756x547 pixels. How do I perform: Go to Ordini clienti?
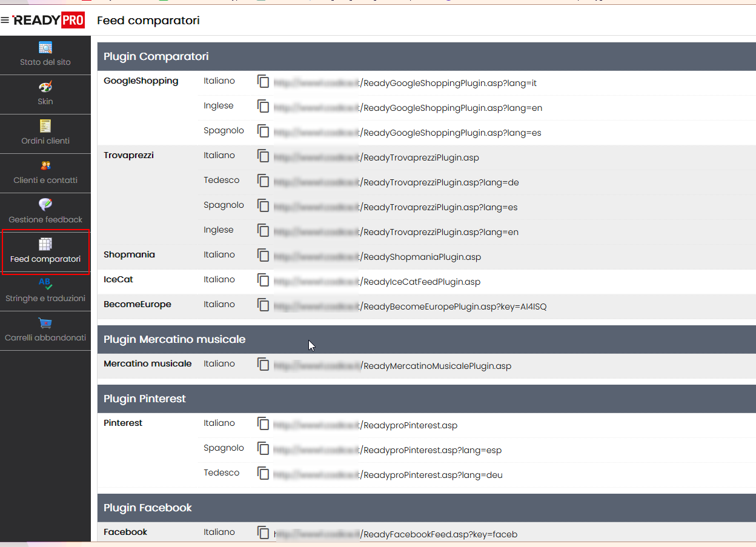(45, 134)
